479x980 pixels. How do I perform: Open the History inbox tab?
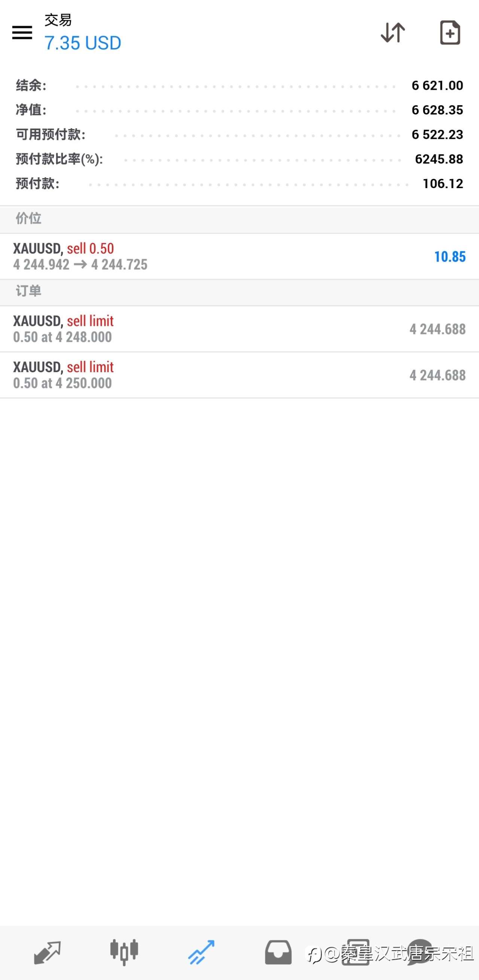pos(278,953)
